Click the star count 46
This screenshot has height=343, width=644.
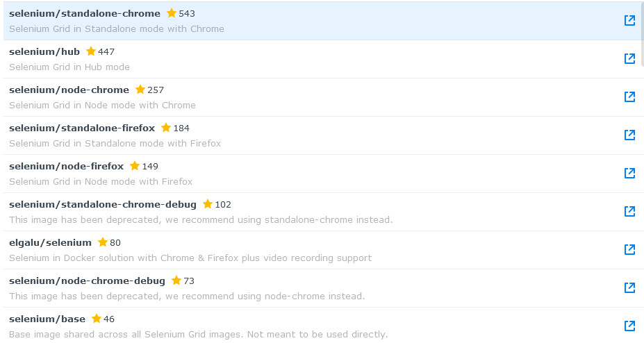point(109,319)
